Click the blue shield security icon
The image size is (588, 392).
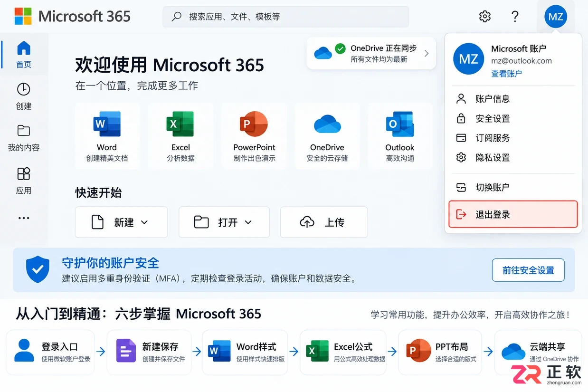click(38, 269)
